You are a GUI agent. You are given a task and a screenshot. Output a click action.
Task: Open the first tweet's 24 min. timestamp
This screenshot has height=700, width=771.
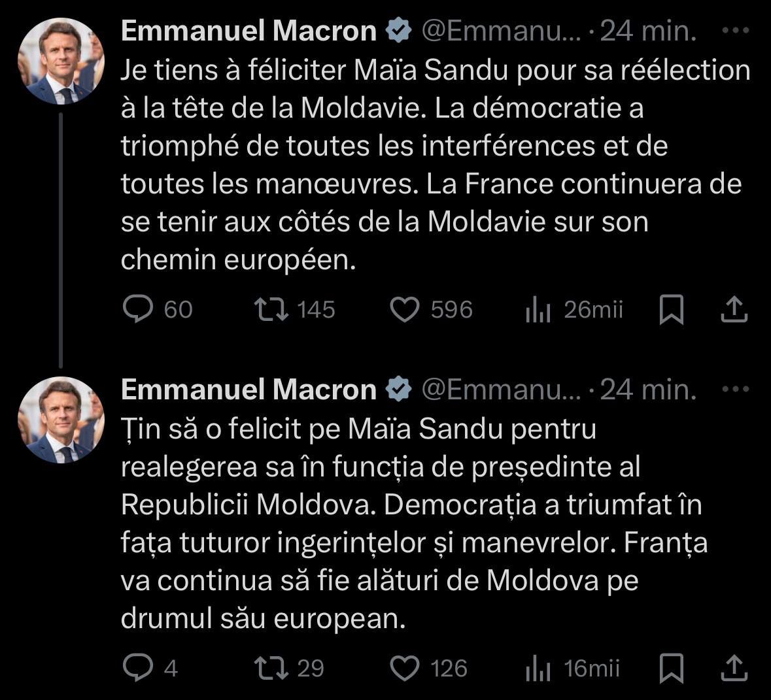click(x=648, y=31)
